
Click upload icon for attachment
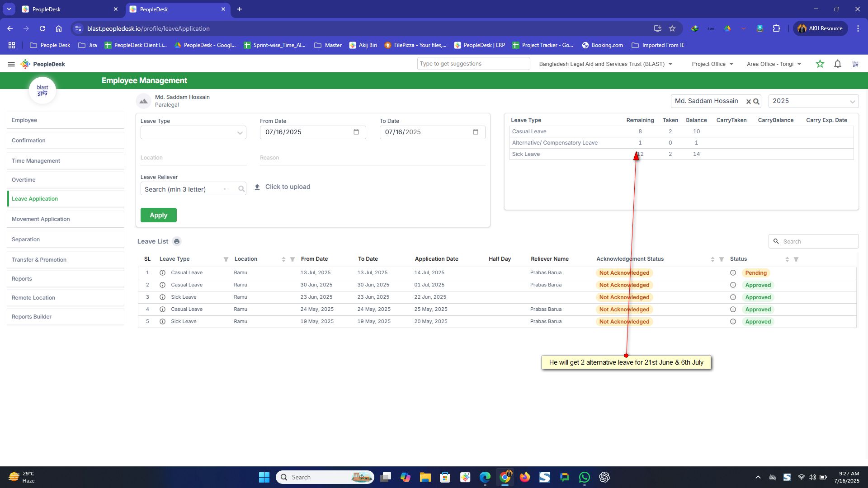coord(257,187)
